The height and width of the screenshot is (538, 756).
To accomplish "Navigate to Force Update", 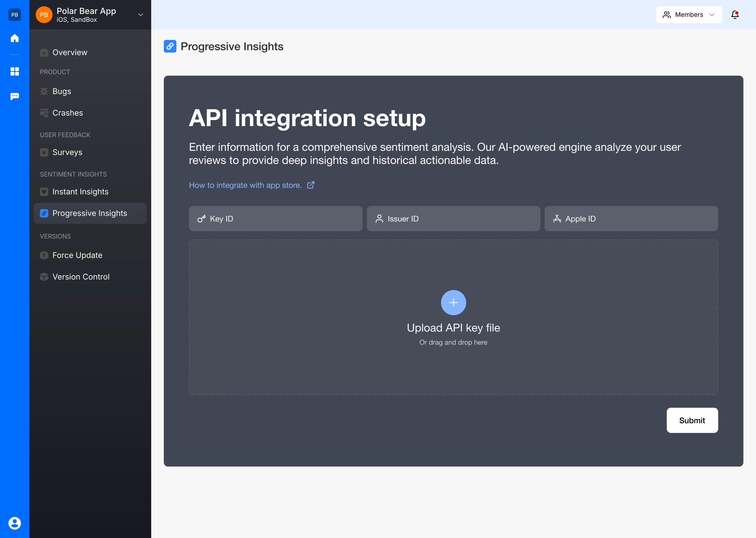I will point(77,255).
